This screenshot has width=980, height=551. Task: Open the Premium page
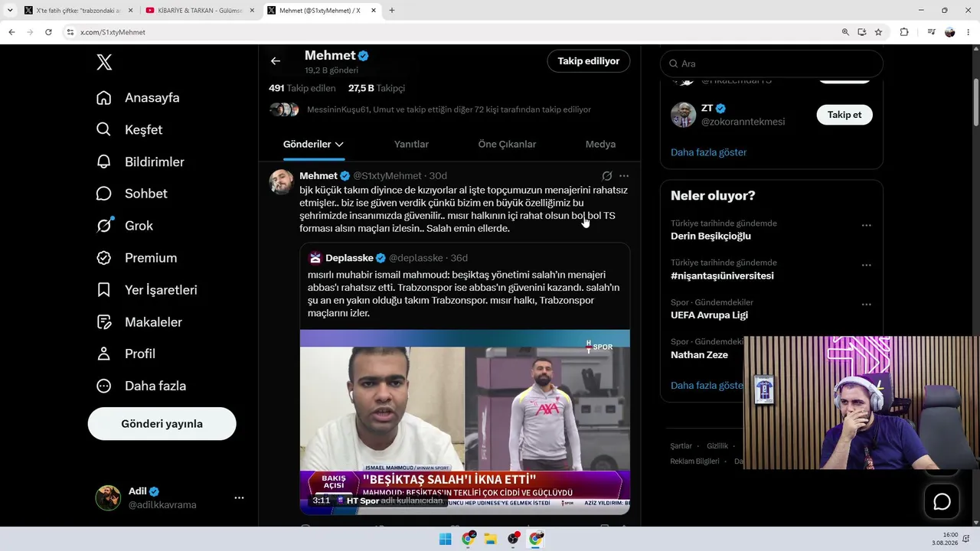tap(136, 258)
